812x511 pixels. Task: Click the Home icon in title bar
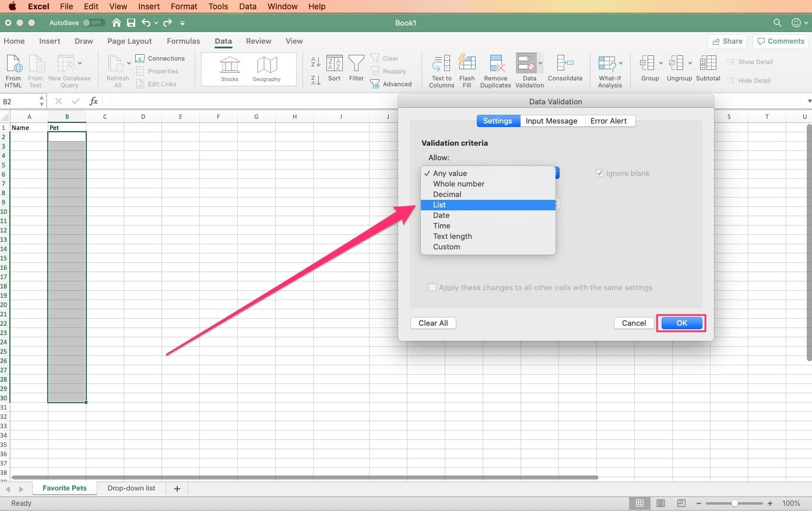[x=117, y=23]
